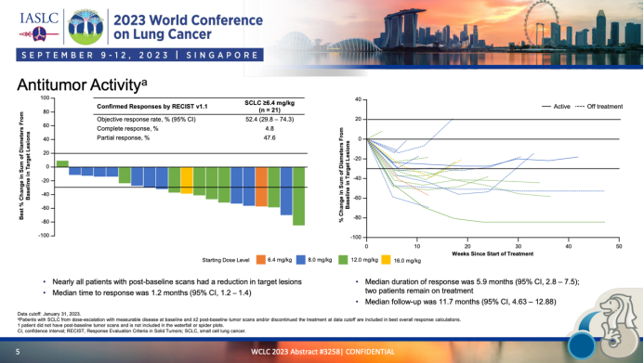644x363 pixels.
Task: Click the Objective response rate row
Action: [199, 120]
